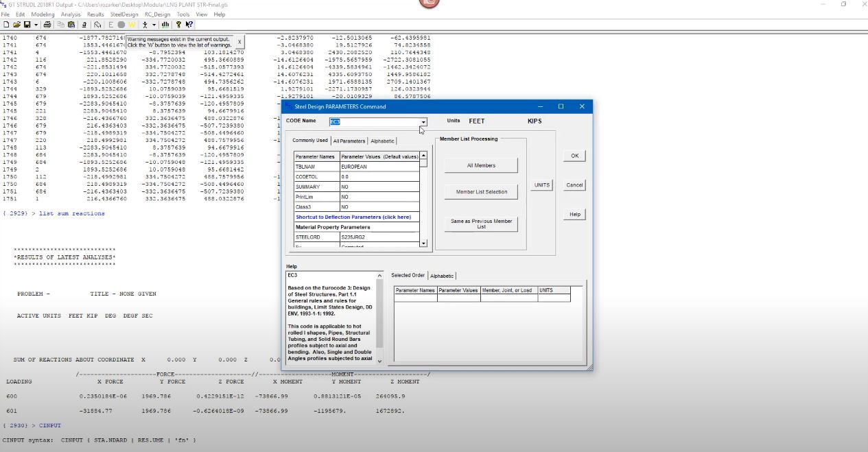
Task: Click the Open folder toolbar icon
Action: (16, 25)
